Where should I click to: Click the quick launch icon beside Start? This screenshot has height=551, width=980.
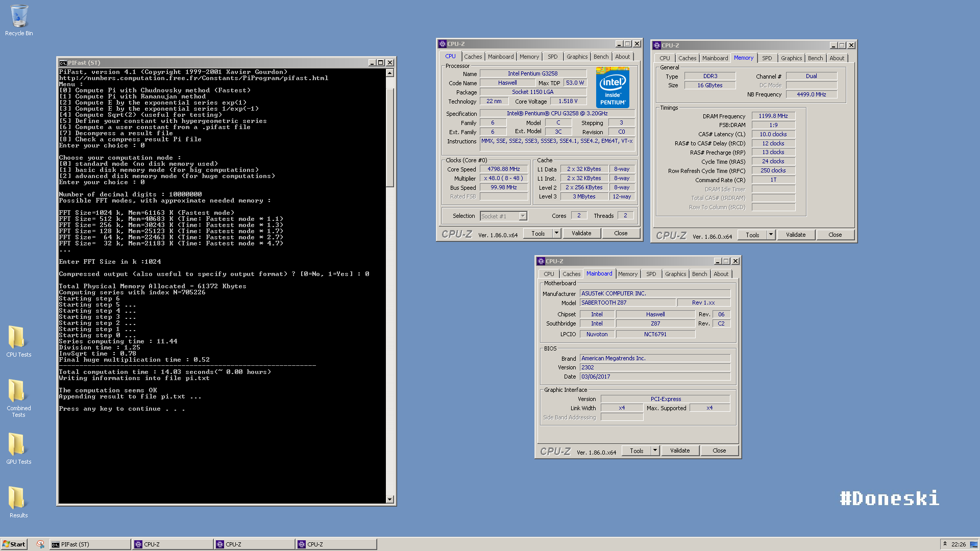(40, 544)
